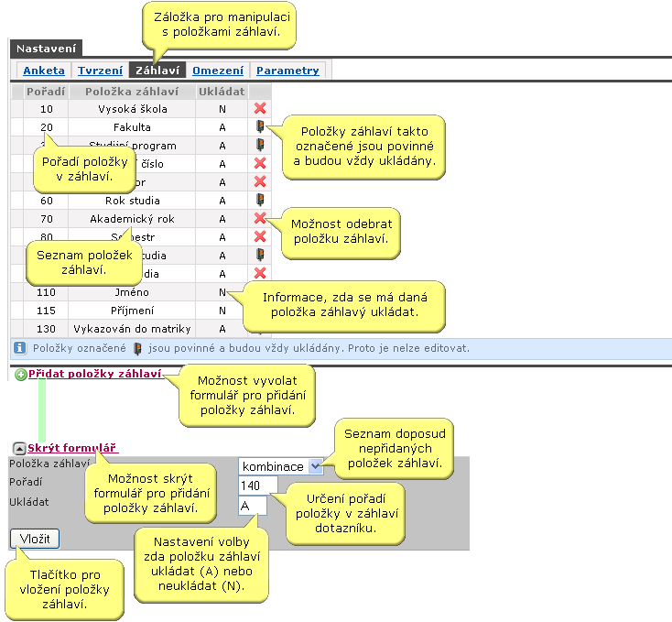Select the Fakulta cell

132,127
